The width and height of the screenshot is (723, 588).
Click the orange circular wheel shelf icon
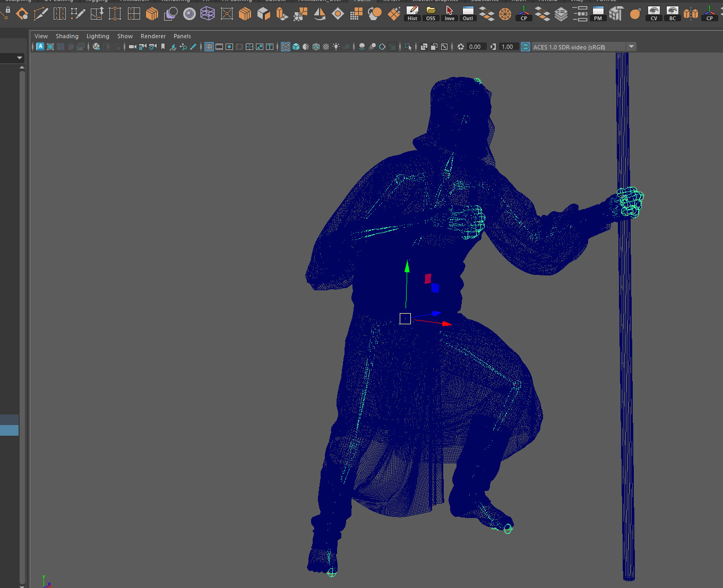point(505,14)
